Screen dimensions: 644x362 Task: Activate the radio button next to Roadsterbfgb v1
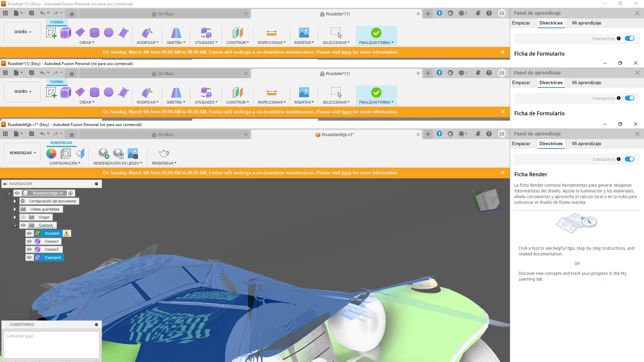coord(70,193)
